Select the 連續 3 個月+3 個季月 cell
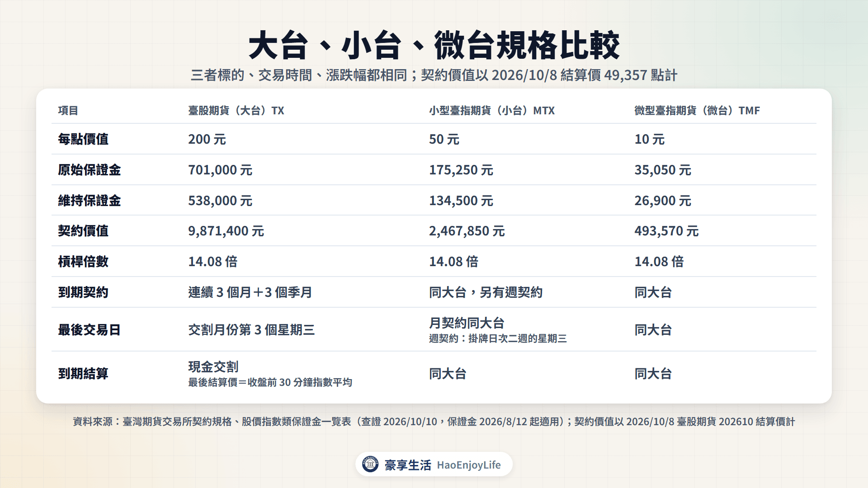868x488 pixels. 250,292
